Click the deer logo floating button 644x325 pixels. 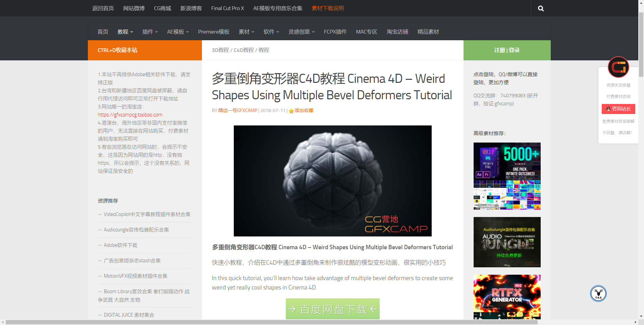(x=598, y=293)
